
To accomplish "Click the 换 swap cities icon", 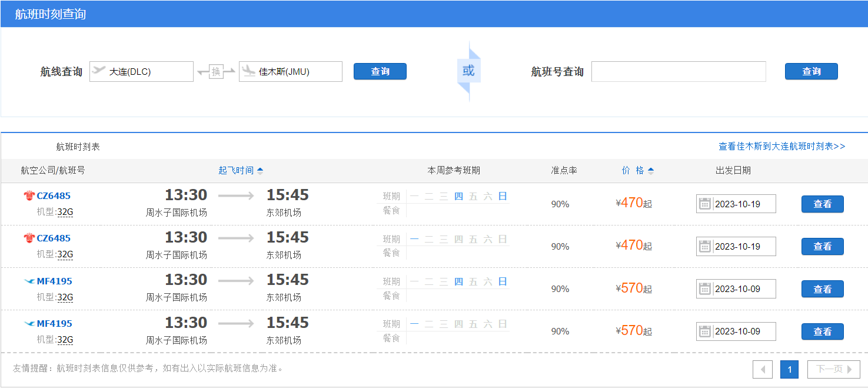I will pyautogui.click(x=216, y=72).
